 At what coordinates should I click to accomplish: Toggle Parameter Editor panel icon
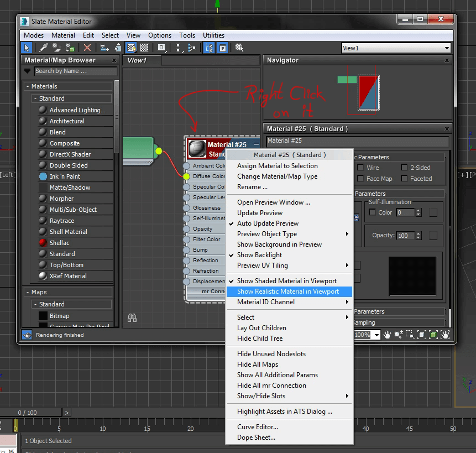[223, 48]
